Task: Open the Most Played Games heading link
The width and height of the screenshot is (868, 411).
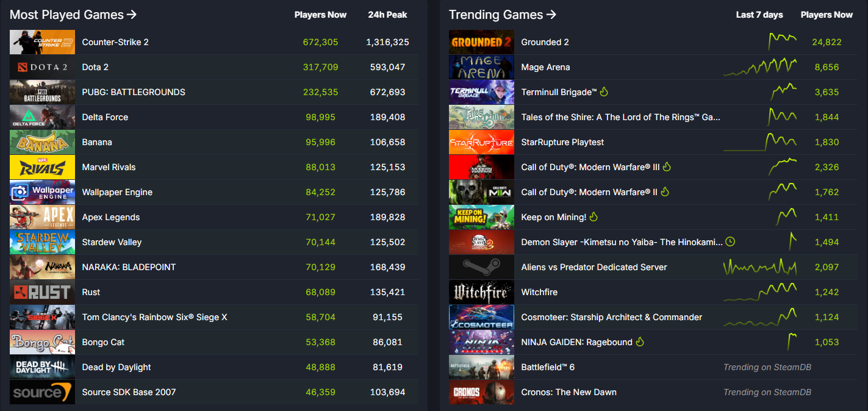Action: tap(73, 15)
